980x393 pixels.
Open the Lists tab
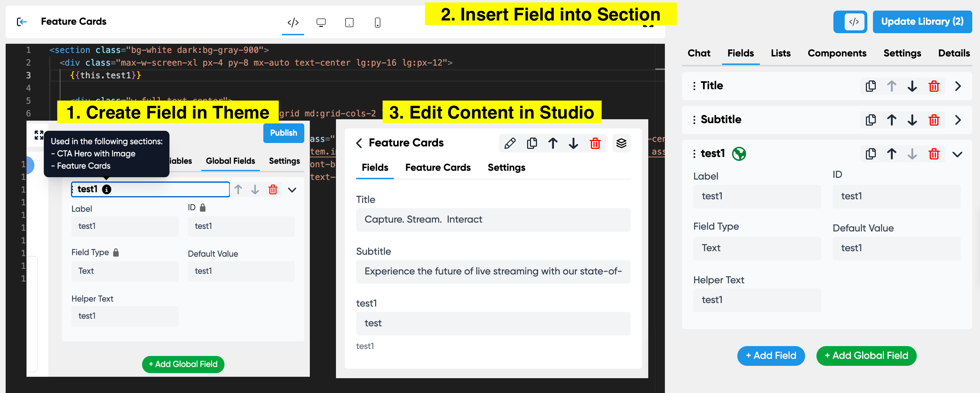click(780, 53)
